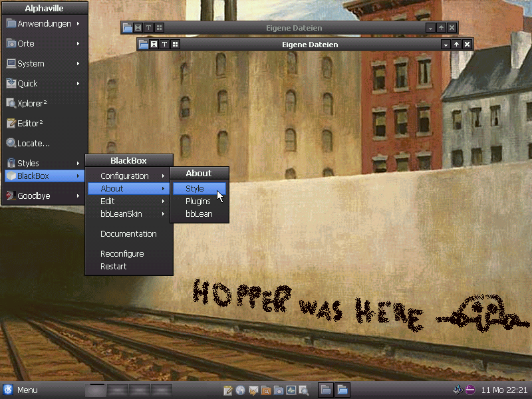Click the About submenu title
532x399 pixels.
(x=199, y=173)
